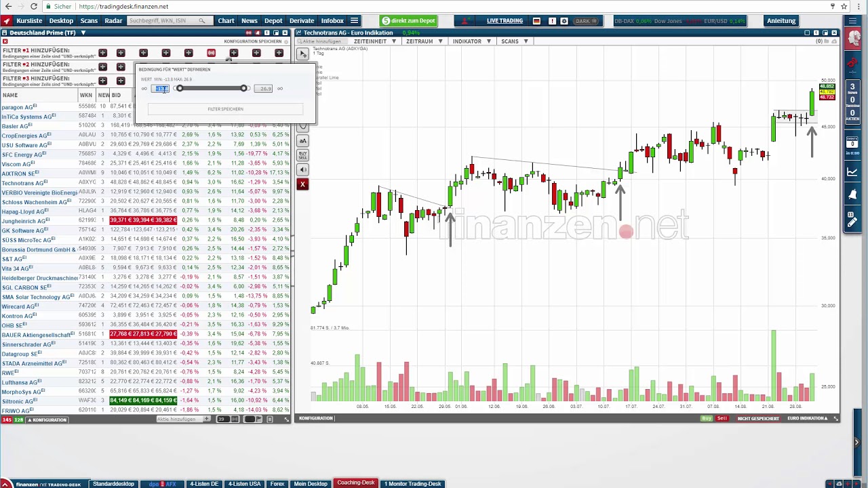This screenshot has height=488, width=868.
Task: Open the alarm bell icon in the right sidebar
Action: click(x=852, y=195)
